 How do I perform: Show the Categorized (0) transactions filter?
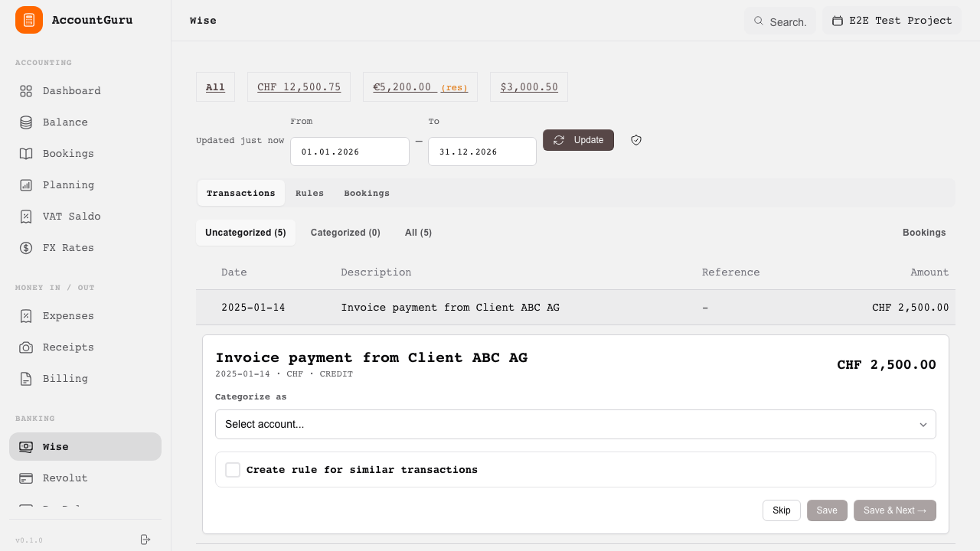coord(345,233)
